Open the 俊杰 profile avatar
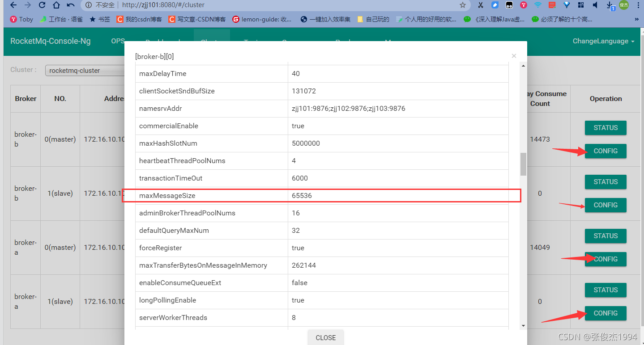Viewport: 644px width, 345px height. pyautogui.click(x=624, y=5)
